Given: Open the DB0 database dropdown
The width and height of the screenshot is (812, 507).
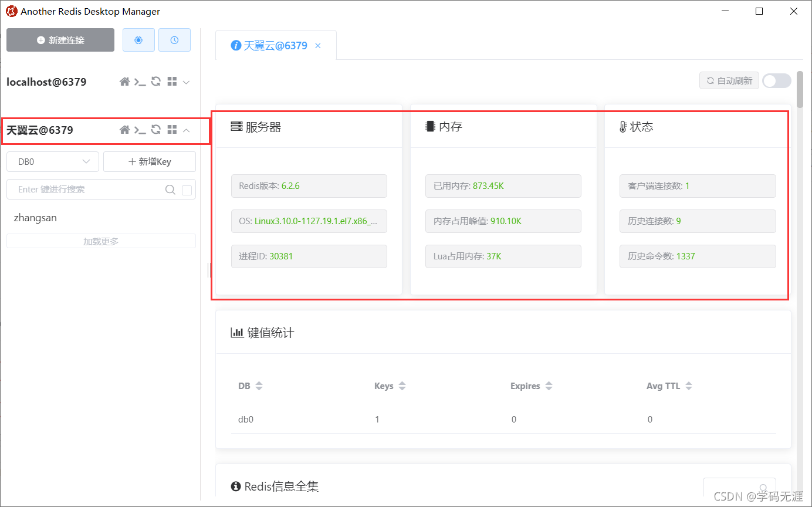Looking at the screenshot, I should 53,161.
